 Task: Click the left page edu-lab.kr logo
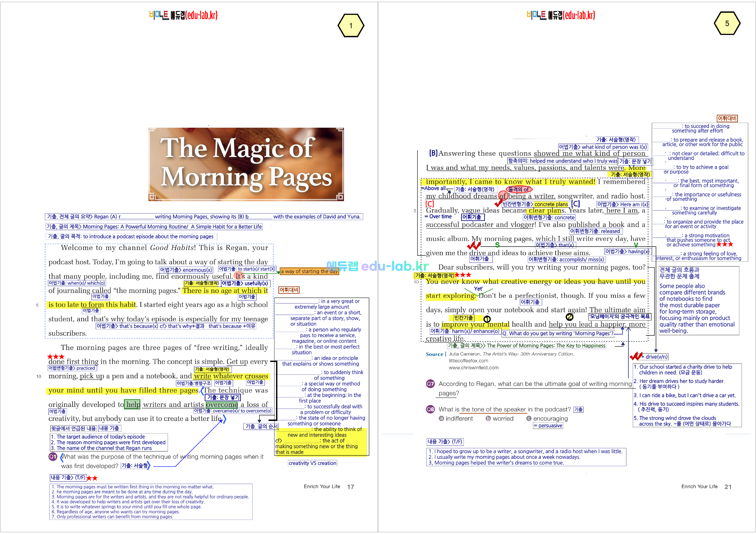click(183, 15)
